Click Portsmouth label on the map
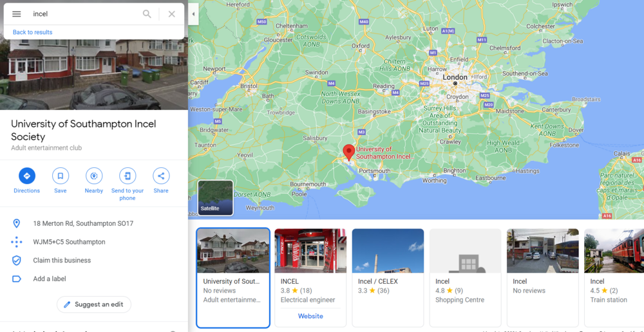 pos(375,171)
